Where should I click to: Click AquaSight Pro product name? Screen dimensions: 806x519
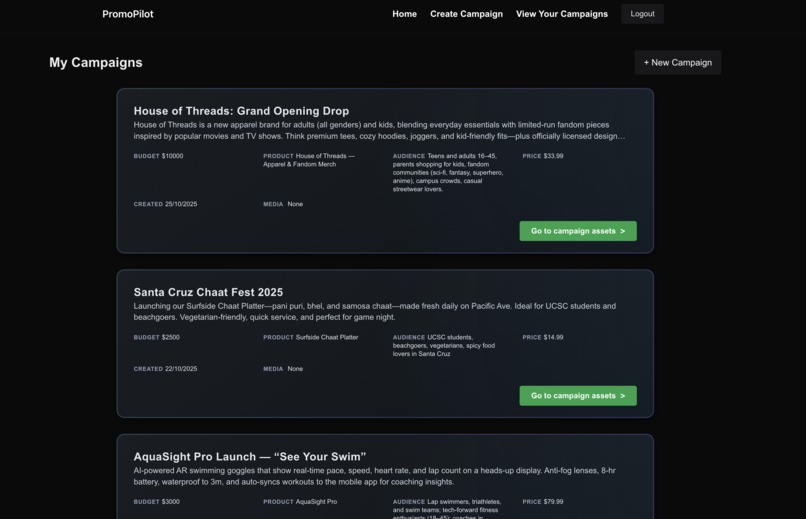(316, 502)
